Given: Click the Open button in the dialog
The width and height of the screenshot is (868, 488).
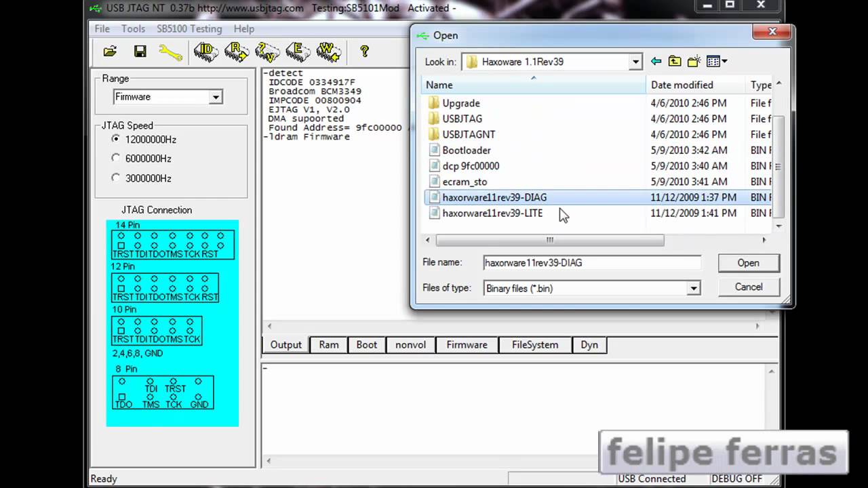Looking at the screenshot, I should point(749,263).
